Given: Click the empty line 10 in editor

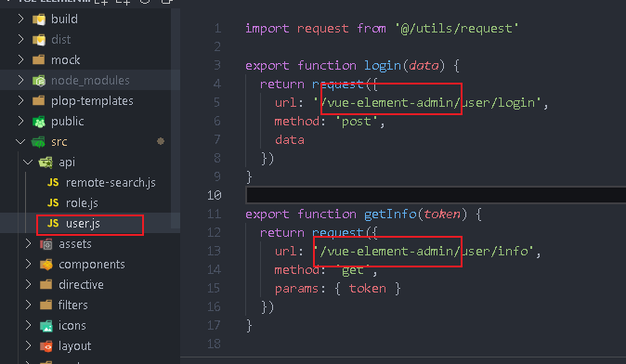Looking at the screenshot, I should [436, 195].
